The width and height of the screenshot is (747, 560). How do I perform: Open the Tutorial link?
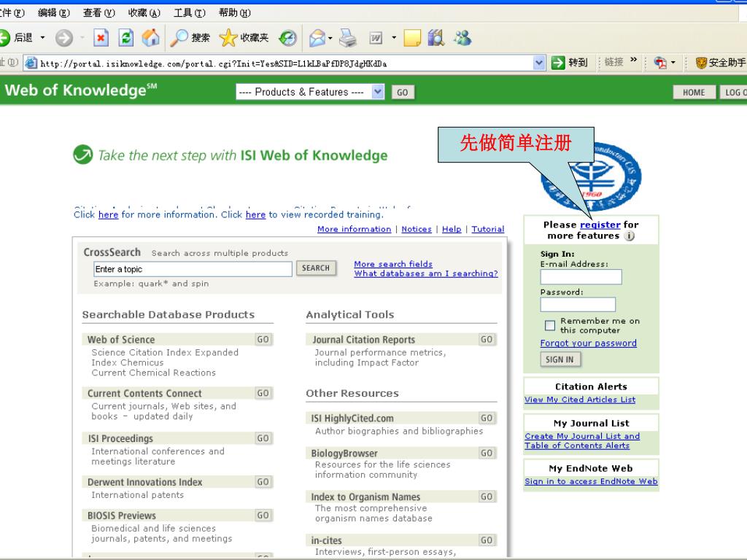pos(488,229)
